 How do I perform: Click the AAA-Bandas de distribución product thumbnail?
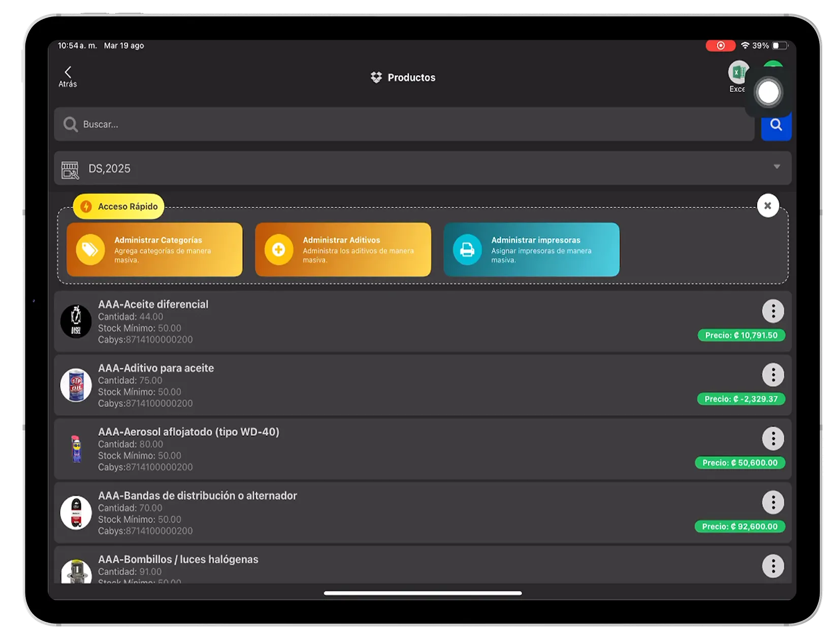[76, 513]
